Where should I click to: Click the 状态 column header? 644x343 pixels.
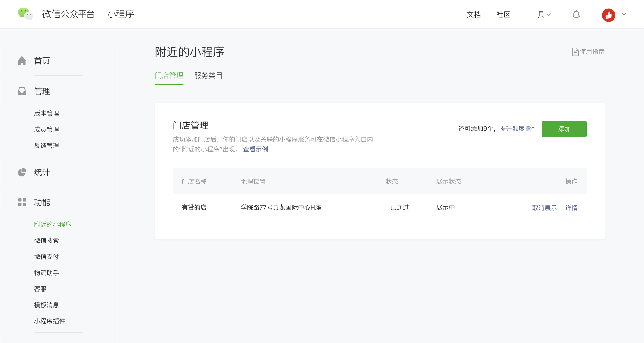pyautogui.click(x=392, y=181)
